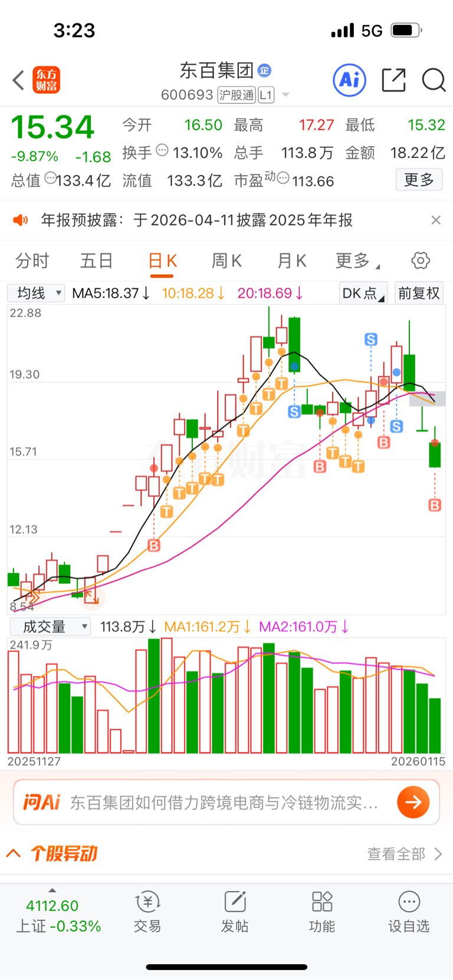Open the 成交量 indicator dropdown
Screen dimensions: 453x980
pos(50,627)
